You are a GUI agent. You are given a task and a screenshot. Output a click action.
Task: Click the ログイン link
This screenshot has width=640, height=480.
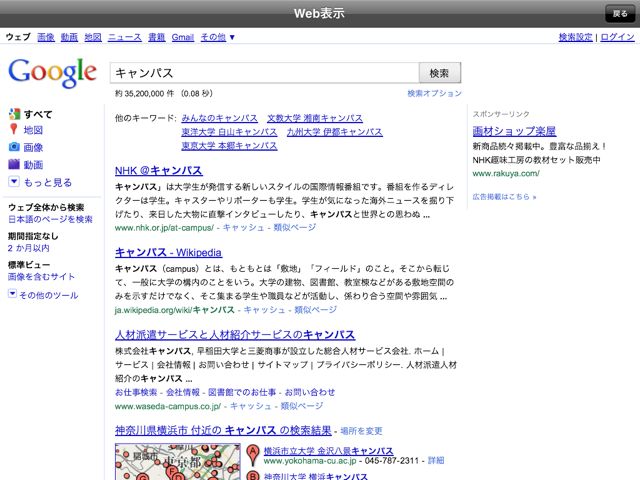pyautogui.click(x=617, y=37)
